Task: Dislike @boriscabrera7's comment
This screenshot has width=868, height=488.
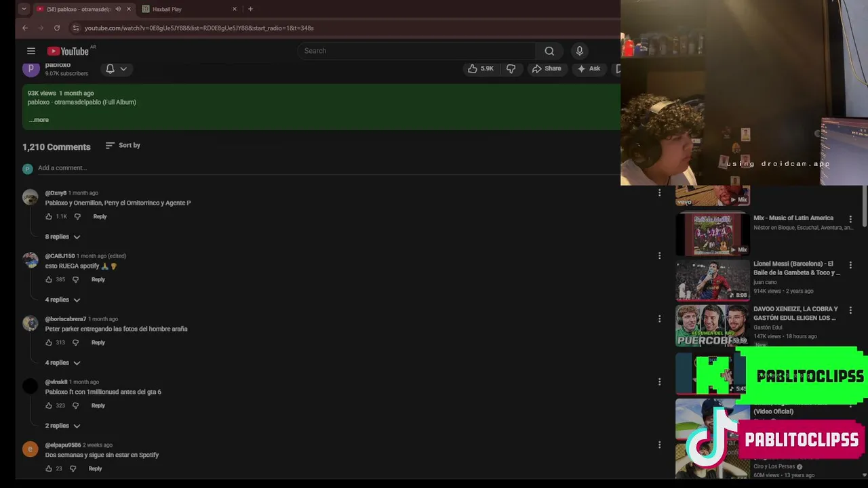Action: click(75, 342)
